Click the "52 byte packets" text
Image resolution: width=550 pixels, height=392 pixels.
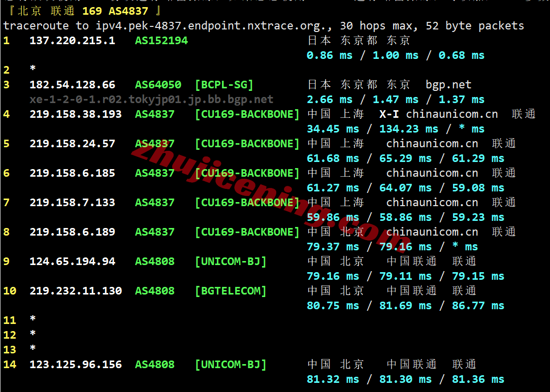tap(475, 26)
